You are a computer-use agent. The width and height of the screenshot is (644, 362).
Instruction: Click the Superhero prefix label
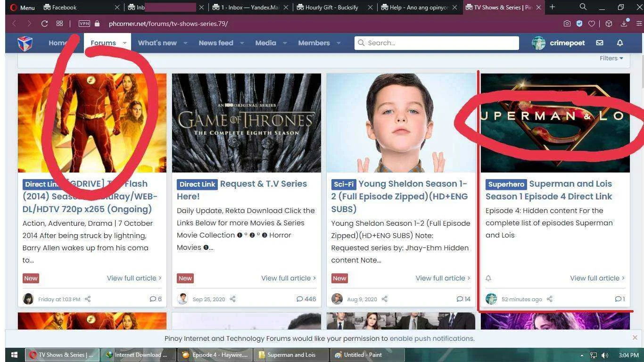506,184
